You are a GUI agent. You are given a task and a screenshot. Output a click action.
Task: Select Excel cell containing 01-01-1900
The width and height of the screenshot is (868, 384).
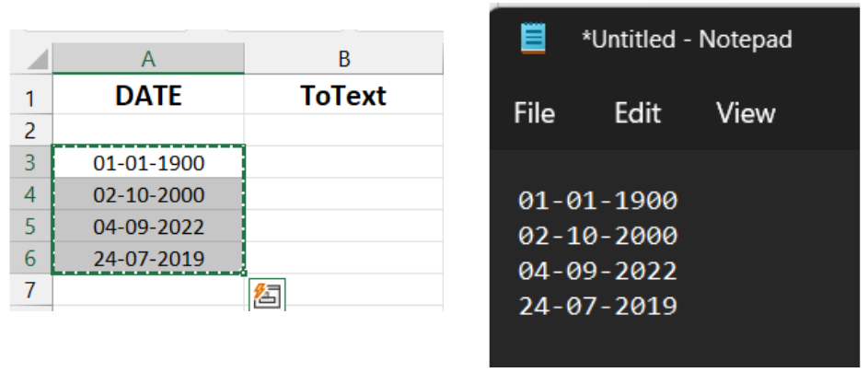149,164
